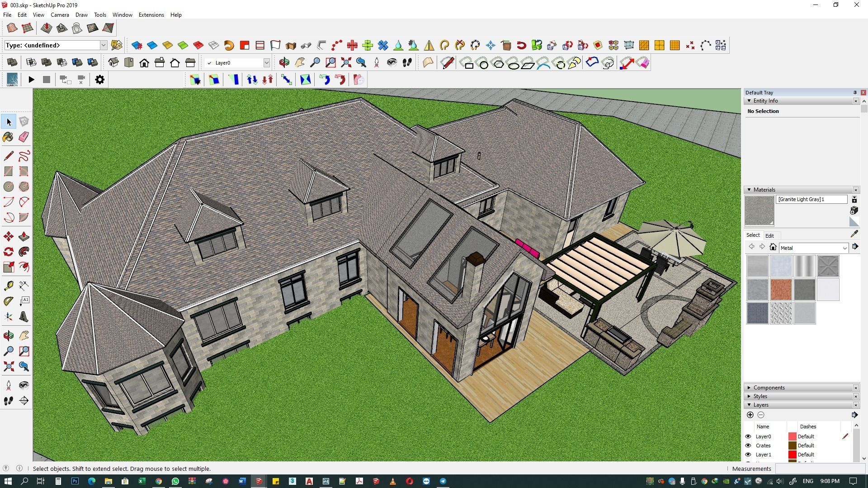
Task: Activate the Orbit tool in left toolbar
Action: coord(9,336)
